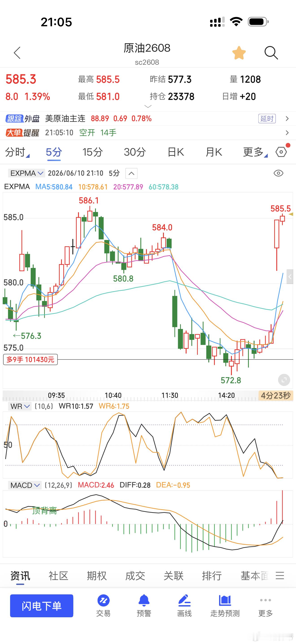Switch to 日K chart tab
296x644 pixels.
click(176, 152)
